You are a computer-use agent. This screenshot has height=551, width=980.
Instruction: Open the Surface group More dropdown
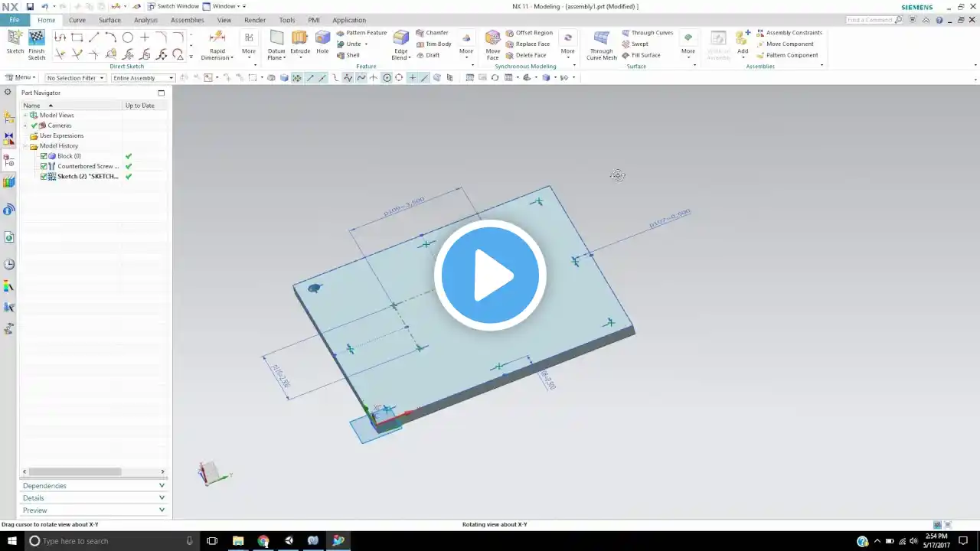point(688,44)
